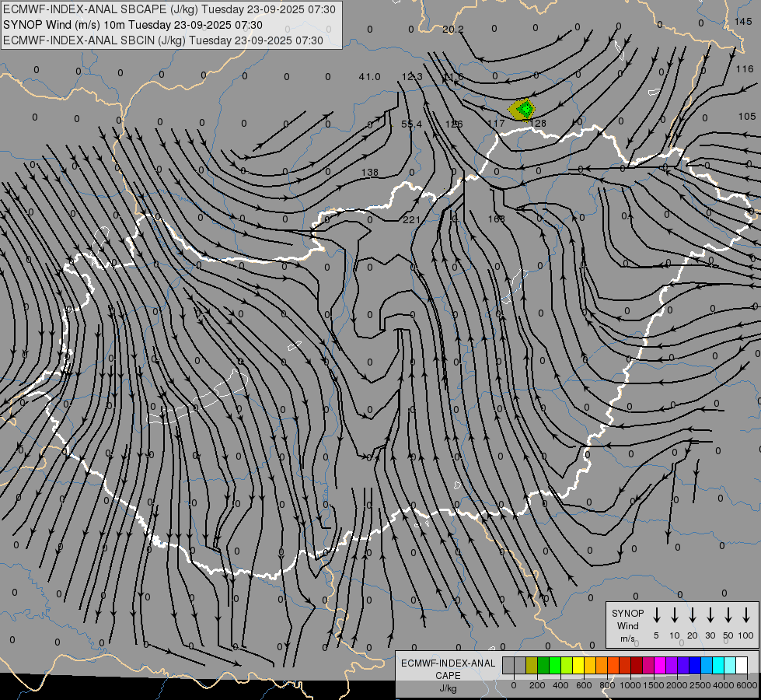Click the 126 value on the map

click(454, 124)
